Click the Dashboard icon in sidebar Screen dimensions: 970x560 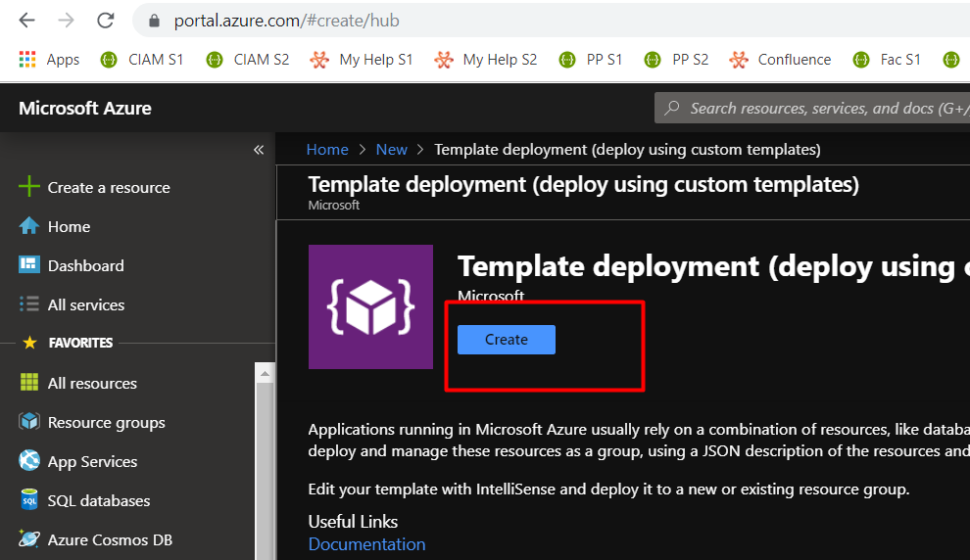coord(29,264)
